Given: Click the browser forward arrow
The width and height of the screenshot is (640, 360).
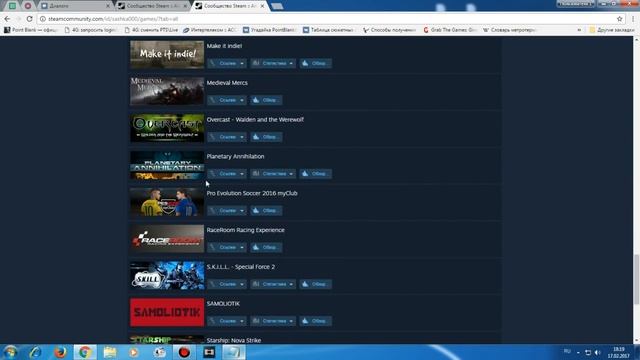Looking at the screenshot, I should pyautogui.click(x=18, y=19).
